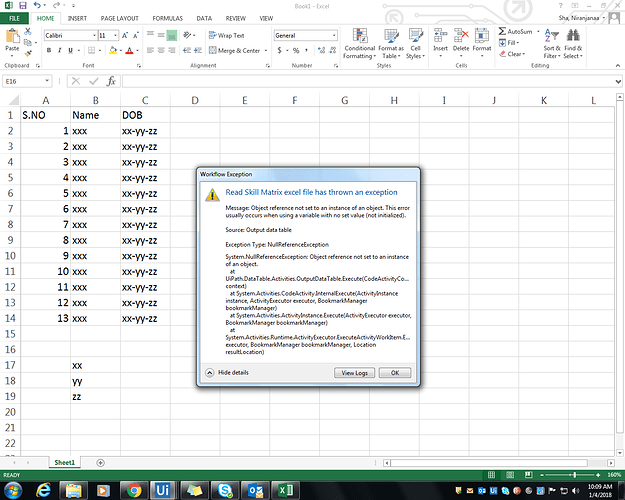This screenshot has width=625, height=500.
Task: Click the Orientation text angle icon
Action: [x=187, y=35]
